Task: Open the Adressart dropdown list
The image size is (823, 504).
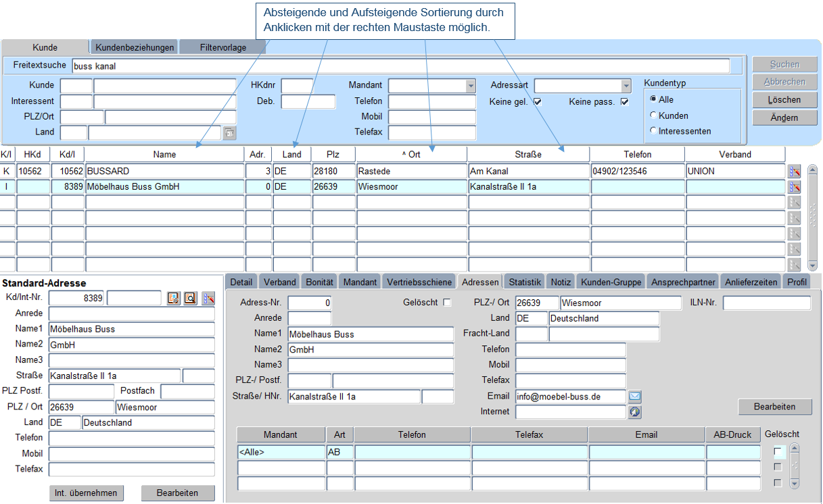Action: pos(626,86)
